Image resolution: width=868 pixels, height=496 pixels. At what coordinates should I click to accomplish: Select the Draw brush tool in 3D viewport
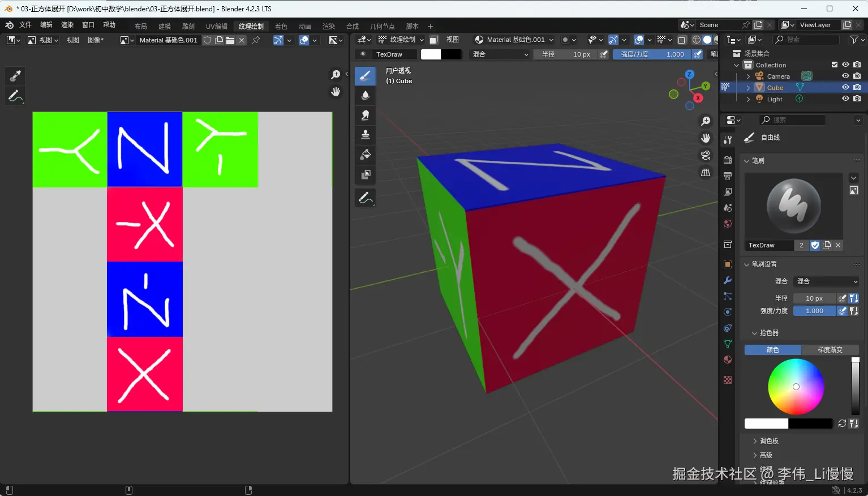366,76
